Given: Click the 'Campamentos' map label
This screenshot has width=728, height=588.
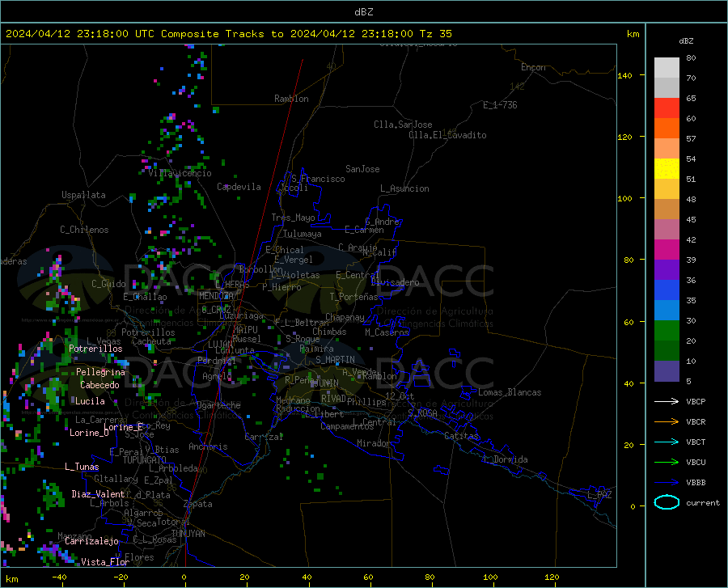Looking at the screenshot, I should coord(347,426).
